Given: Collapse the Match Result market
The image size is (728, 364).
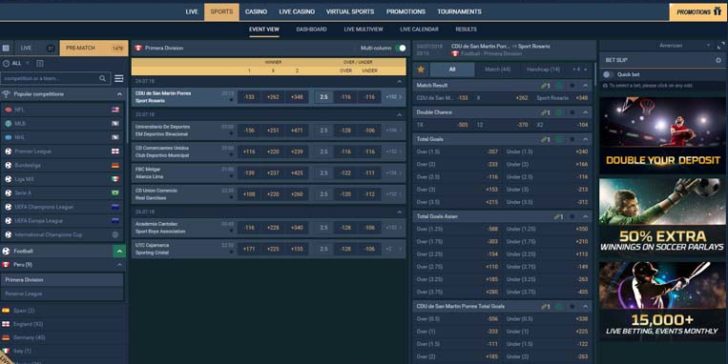Looking at the screenshot, I should pyautogui.click(x=585, y=85).
